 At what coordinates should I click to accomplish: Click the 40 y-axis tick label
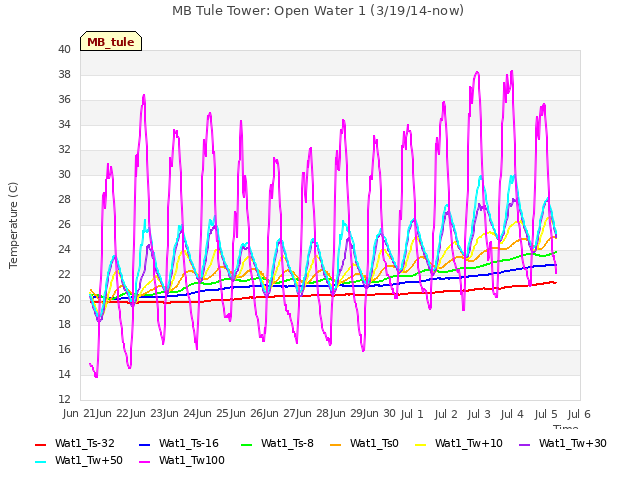click(x=64, y=50)
